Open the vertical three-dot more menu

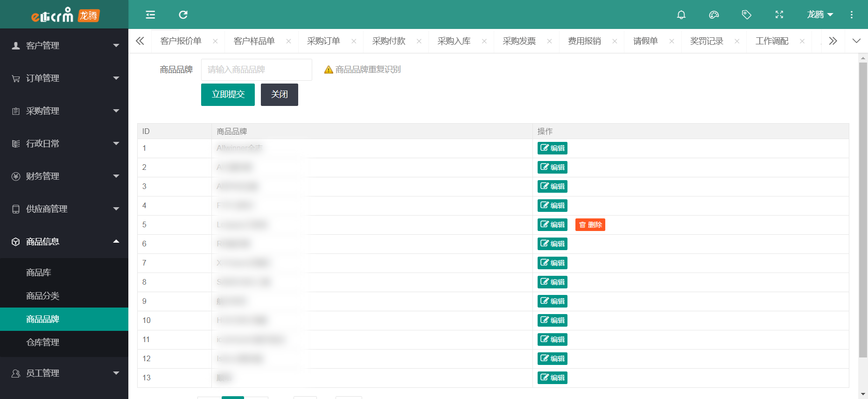[851, 15]
